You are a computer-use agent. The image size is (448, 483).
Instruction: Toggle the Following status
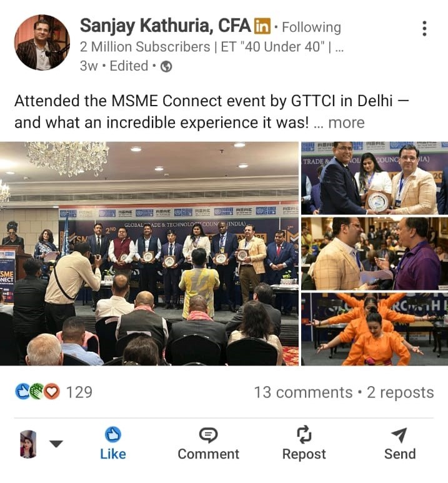point(311,27)
